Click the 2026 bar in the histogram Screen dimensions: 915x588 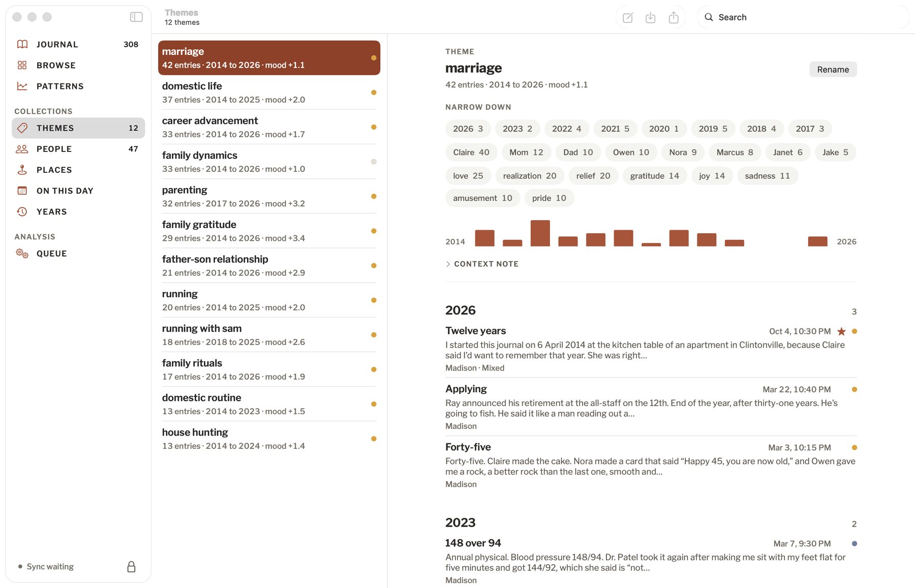(817, 241)
